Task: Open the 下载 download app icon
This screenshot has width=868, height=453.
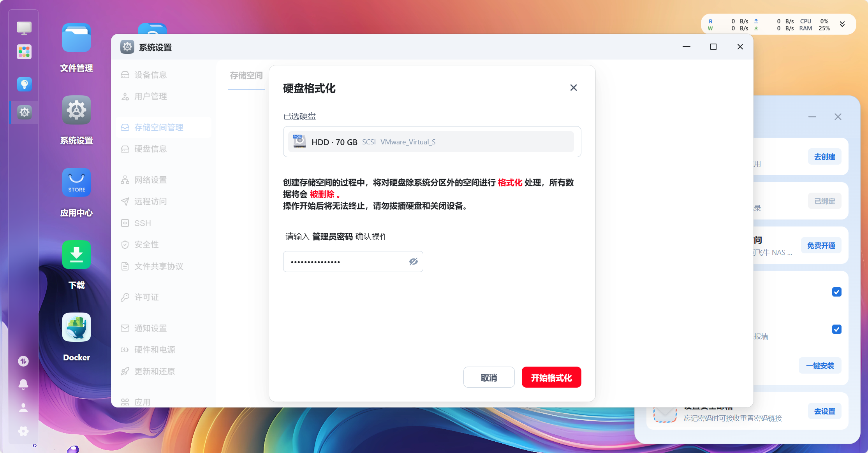Action: [76, 255]
